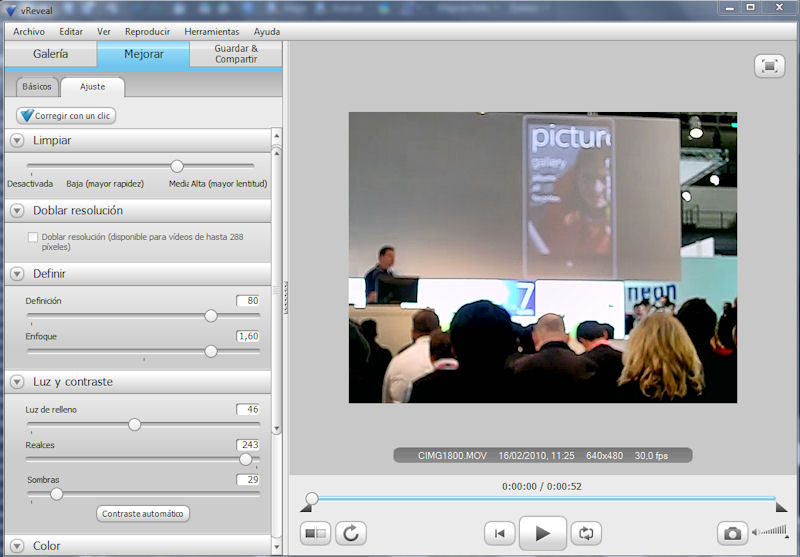Minimize the vReveal window
Image resolution: width=800 pixels, height=557 pixels.
(731, 7)
